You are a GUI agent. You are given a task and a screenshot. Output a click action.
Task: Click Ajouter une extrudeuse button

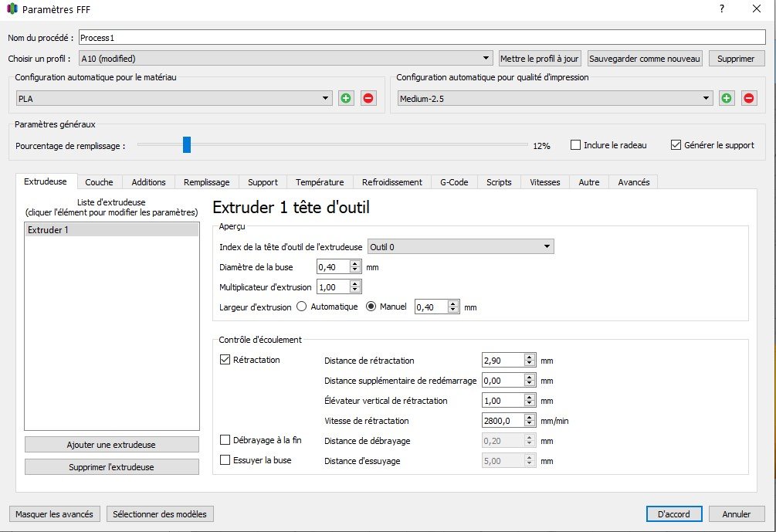(111, 445)
